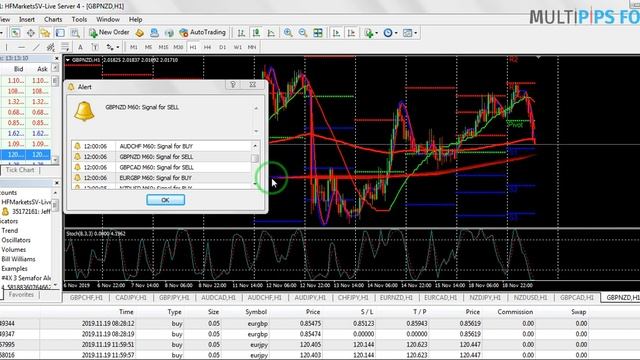
Task: Select Oscillators in Navigator tree
Action: 16,240
